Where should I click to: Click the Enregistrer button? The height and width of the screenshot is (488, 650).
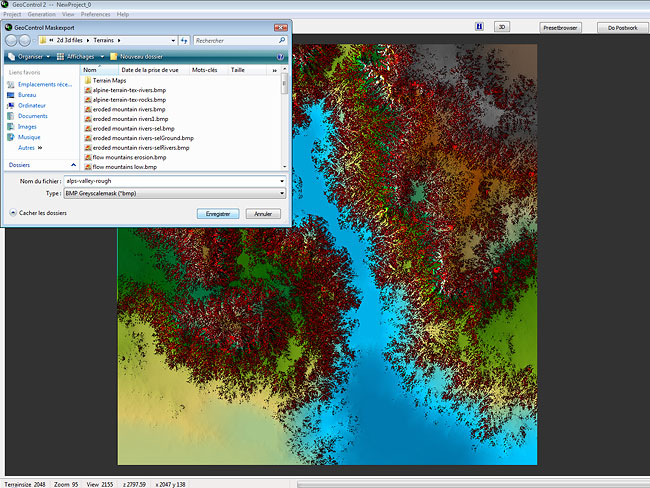click(218, 213)
